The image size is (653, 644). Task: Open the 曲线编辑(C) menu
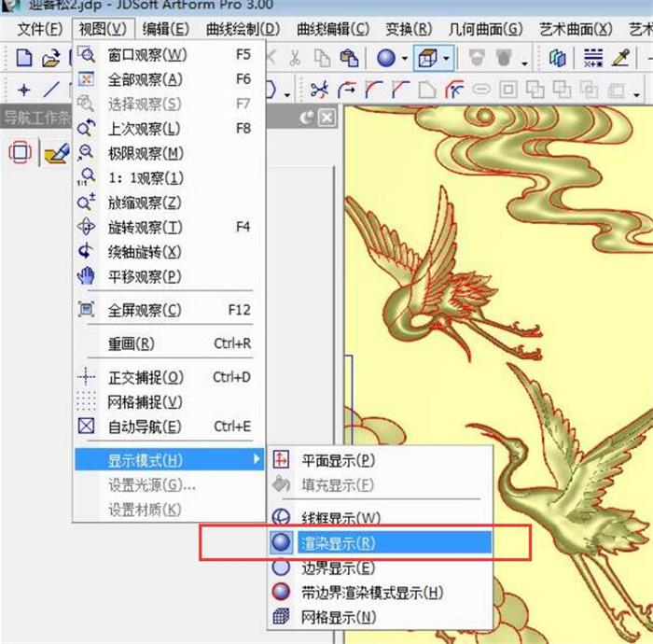click(333, 29)
